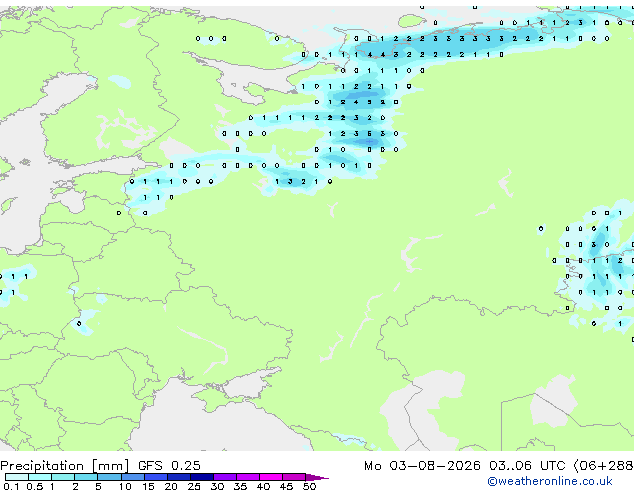Select the 1–2 mm legend swatch

63,477
